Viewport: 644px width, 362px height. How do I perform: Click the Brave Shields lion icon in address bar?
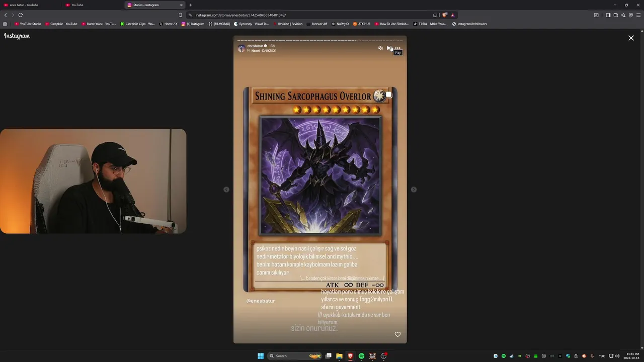coord(445,15)
